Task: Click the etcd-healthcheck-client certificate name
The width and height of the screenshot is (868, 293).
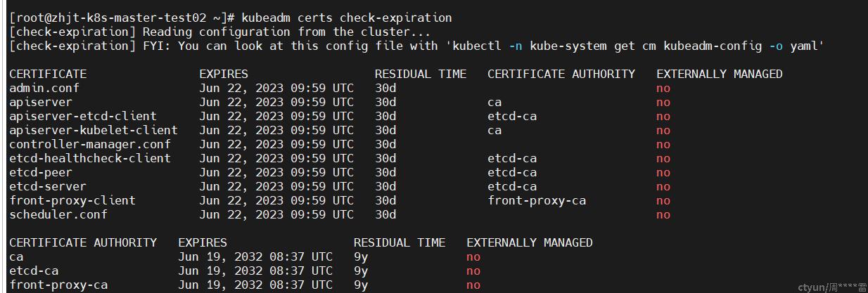Action: 90,158
